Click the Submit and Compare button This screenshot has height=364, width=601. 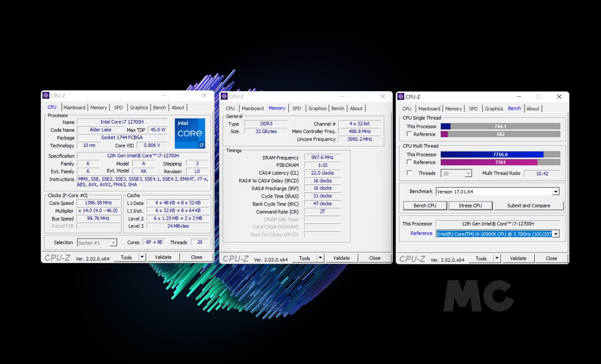[528, 205]
